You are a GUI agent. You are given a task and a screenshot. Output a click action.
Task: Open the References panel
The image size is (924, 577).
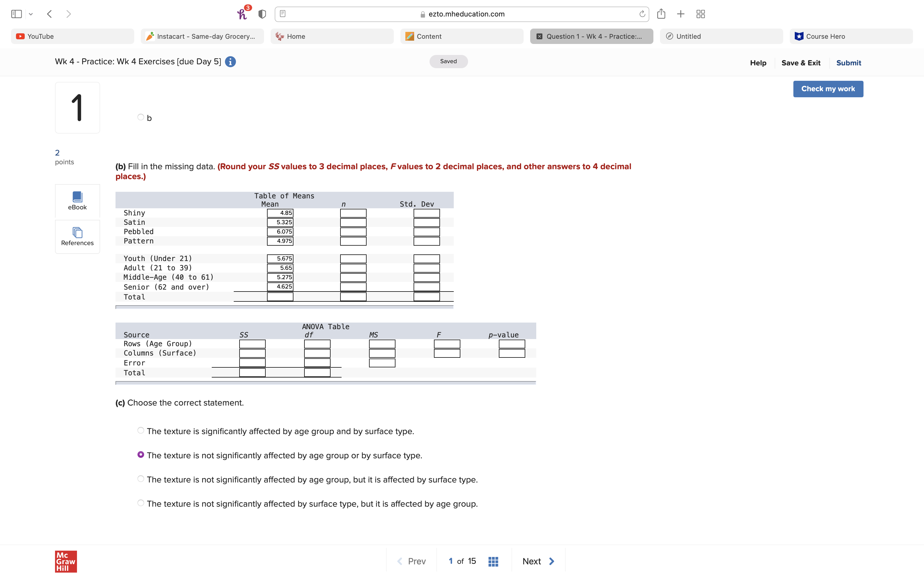click(77, 237)
